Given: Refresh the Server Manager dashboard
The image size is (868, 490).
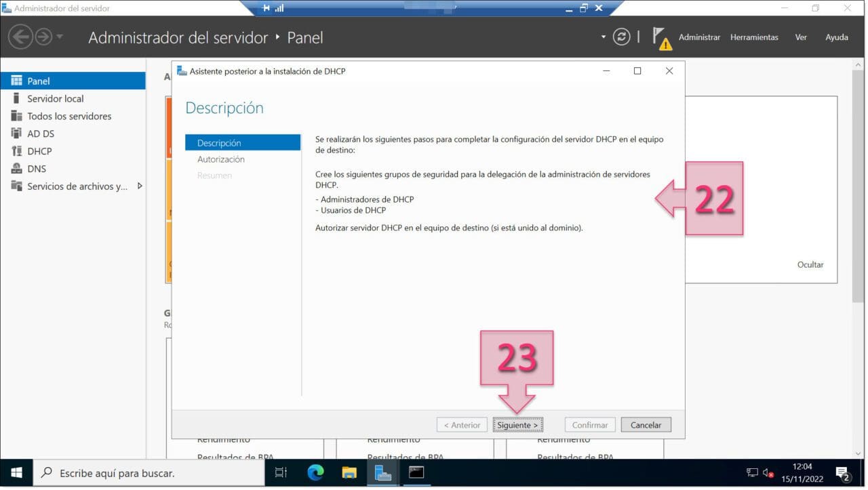Looking at the screenshot, I should [x=621, y=37].
